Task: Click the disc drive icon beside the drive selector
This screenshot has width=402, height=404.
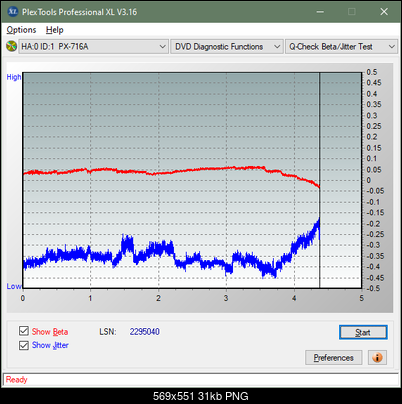Action: pyautogui.click(x=11, y=46)
